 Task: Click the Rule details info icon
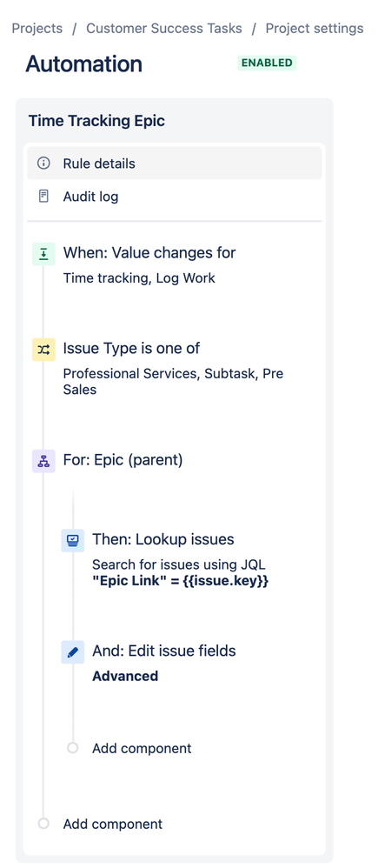pos(43,164)
